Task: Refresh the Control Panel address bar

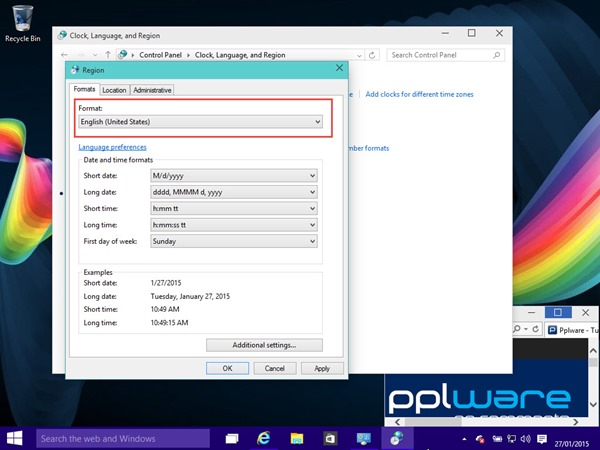Action: pyautogui.click(x=372, y=55)
